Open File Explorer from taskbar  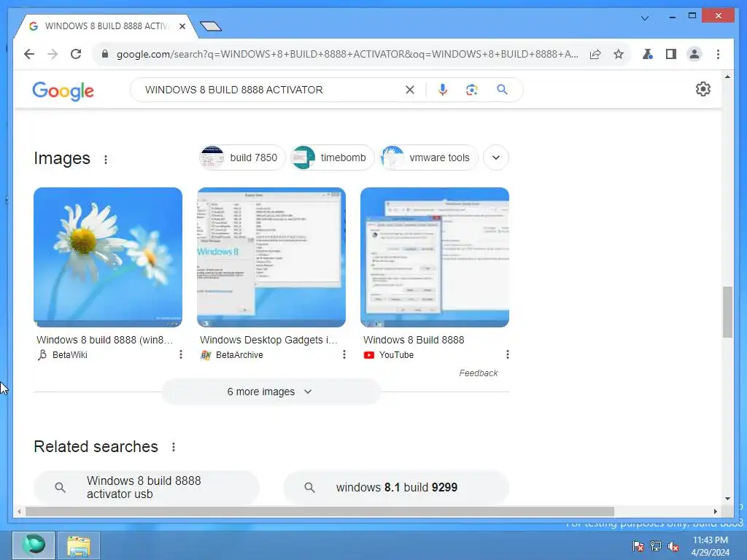click(x=79, y=545)
